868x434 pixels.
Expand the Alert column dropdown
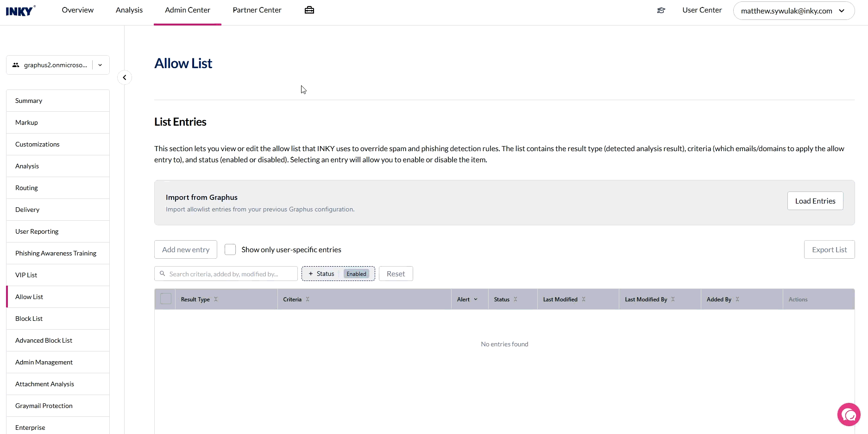476,300
